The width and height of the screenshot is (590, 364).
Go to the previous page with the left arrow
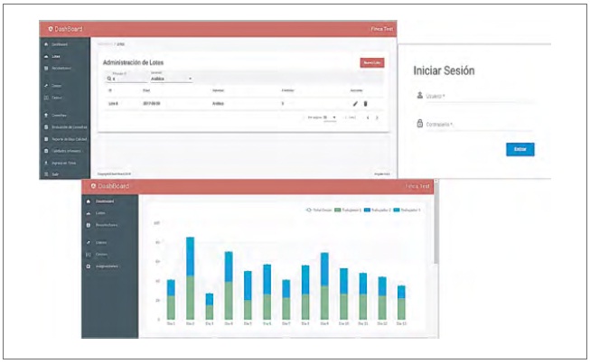pyautogui.click(x=366, y=117)
